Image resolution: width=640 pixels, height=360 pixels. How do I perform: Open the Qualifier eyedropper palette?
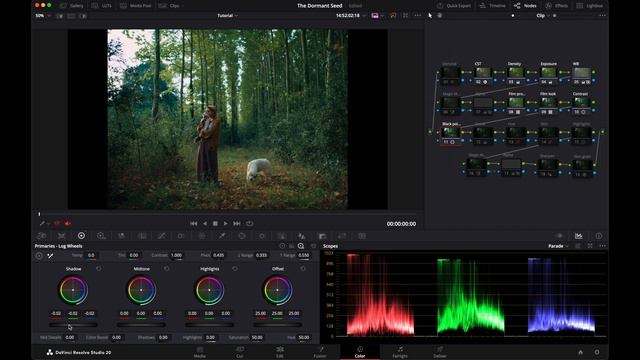[222, 236]
